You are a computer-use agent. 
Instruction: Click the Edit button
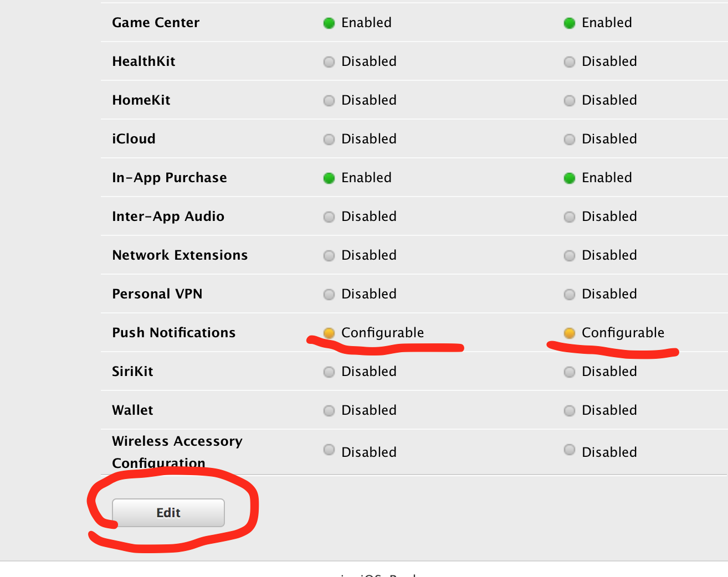coord(168,513)
